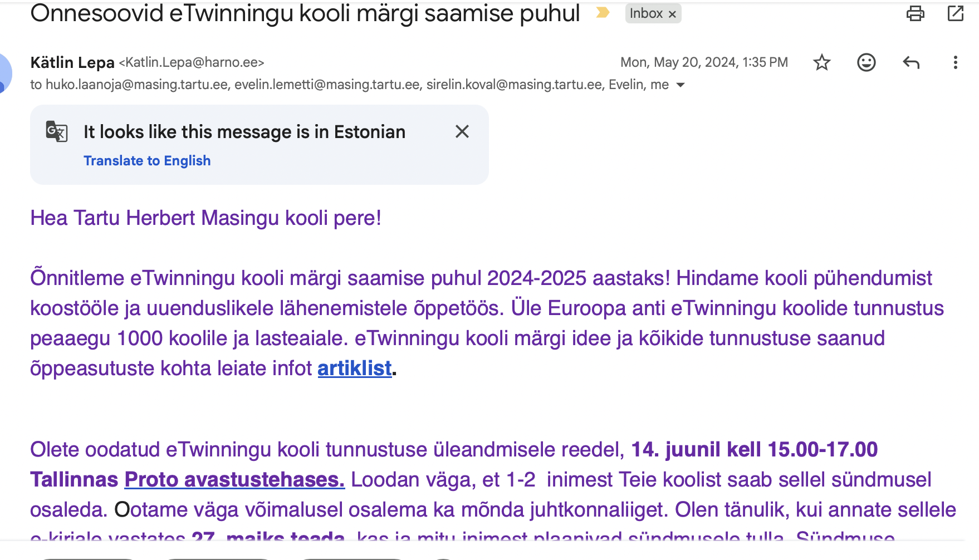Expand recipient details dropdown arrow
The width and height of the screenshot is (979, 560).
coord(681,85)
